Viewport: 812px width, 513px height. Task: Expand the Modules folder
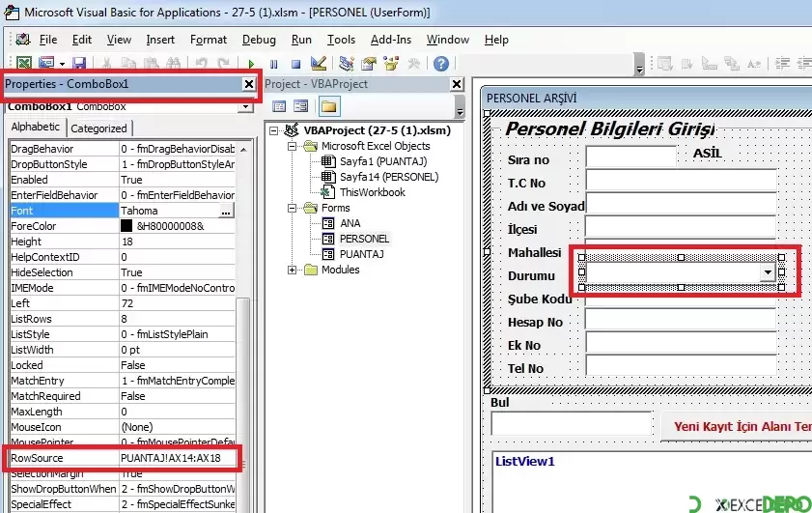(x=293, y=270)
